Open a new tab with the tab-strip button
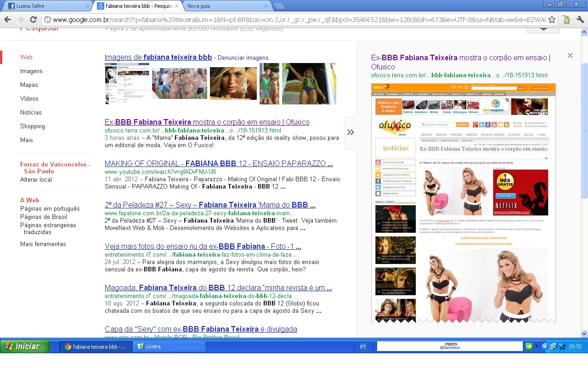Screen dimensions: 588x368 pos(279,6)
